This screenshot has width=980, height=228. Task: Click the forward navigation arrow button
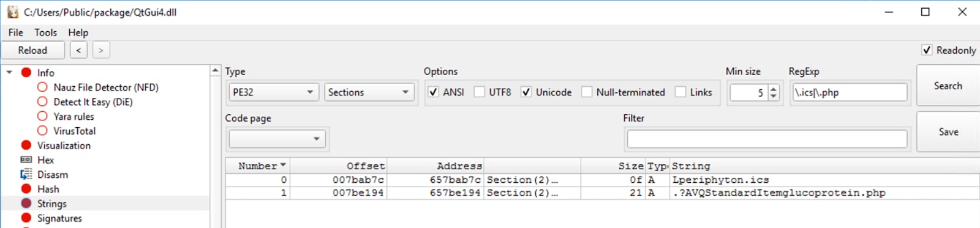click(x=101, y=50)
